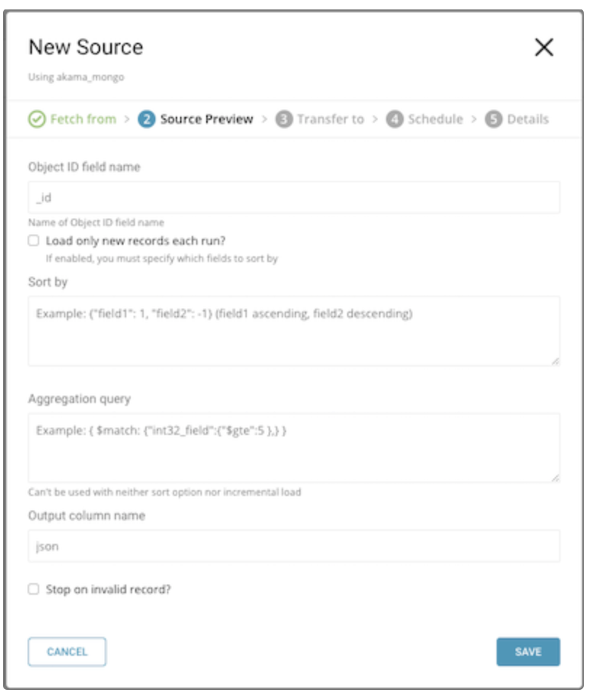Click the step 3 Transfer to circle icon
This screenshot has width=591, height=700.
coord(283,119)
